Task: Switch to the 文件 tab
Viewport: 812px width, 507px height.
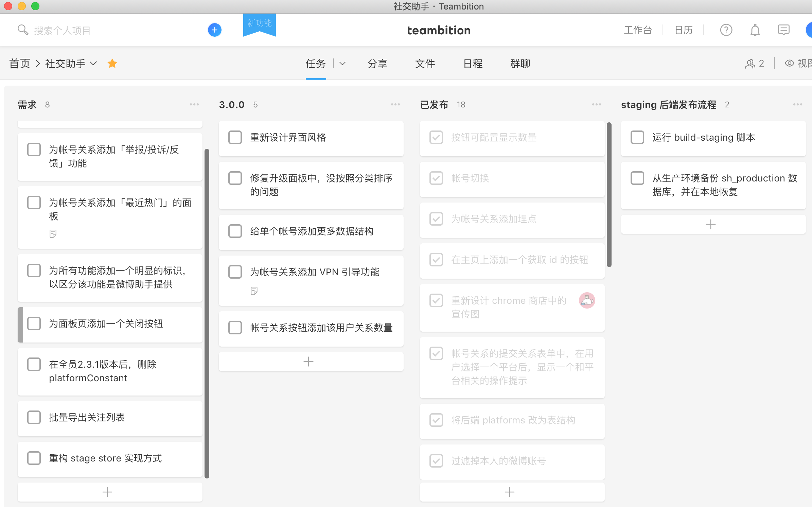Action: pyautogui.click(x=425, y=64)
